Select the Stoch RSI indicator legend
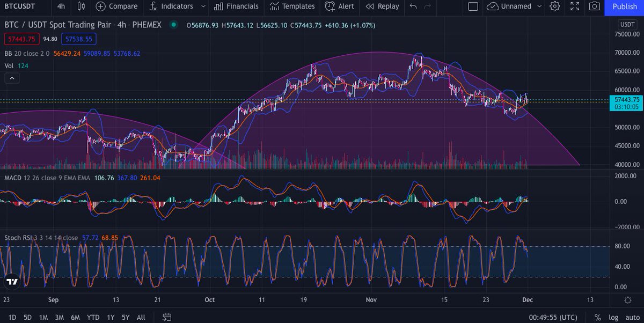644x323 pixels. 42,237
